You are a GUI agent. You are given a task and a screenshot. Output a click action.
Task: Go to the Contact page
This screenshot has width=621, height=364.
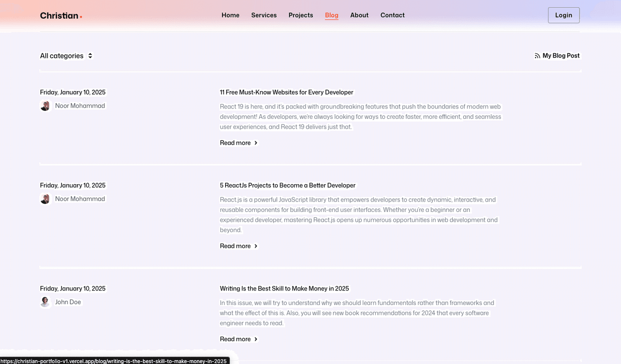392,16
